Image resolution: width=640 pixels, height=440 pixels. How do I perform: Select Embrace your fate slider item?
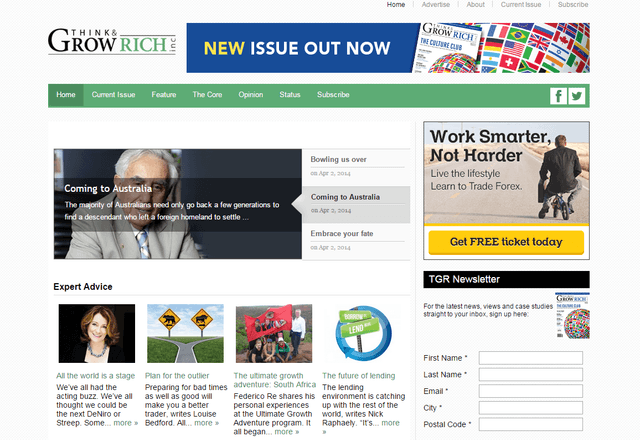356,241
